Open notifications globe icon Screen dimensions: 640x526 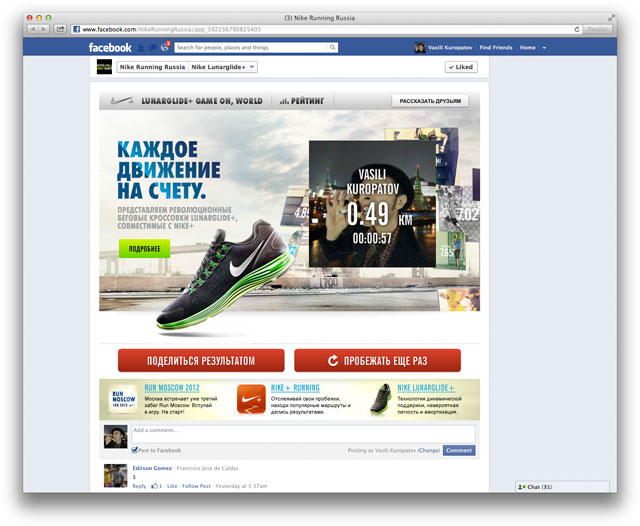(x=164, y=47)
